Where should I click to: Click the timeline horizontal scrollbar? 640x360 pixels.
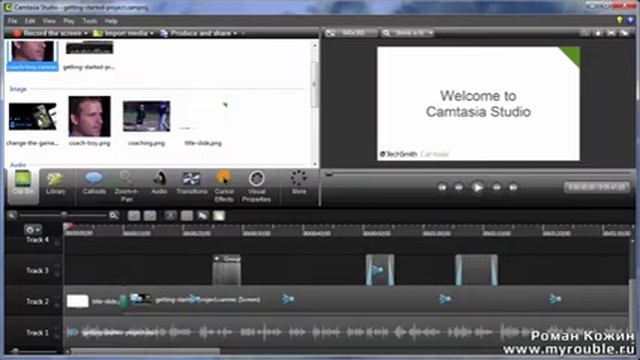(145, 351)
